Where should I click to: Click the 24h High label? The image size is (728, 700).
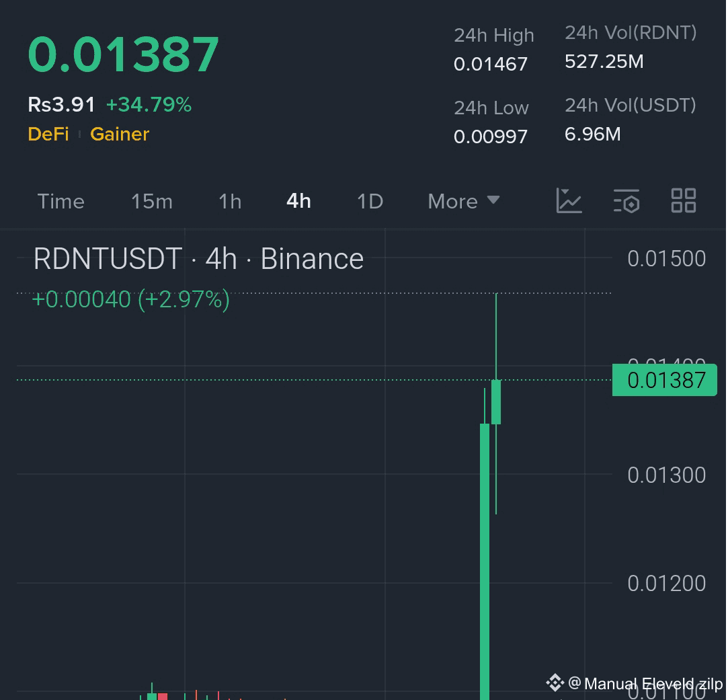494,35
